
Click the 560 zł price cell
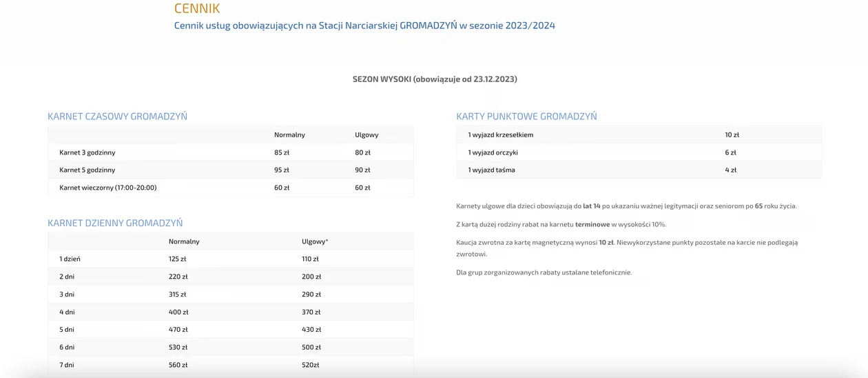click(x=178, y=365)
